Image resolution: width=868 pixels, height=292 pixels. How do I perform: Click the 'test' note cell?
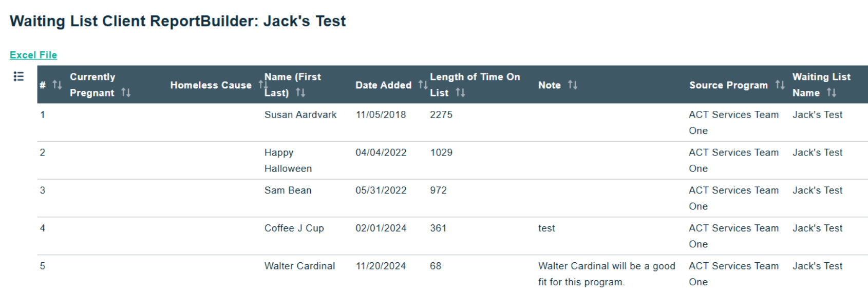point(546,228)
